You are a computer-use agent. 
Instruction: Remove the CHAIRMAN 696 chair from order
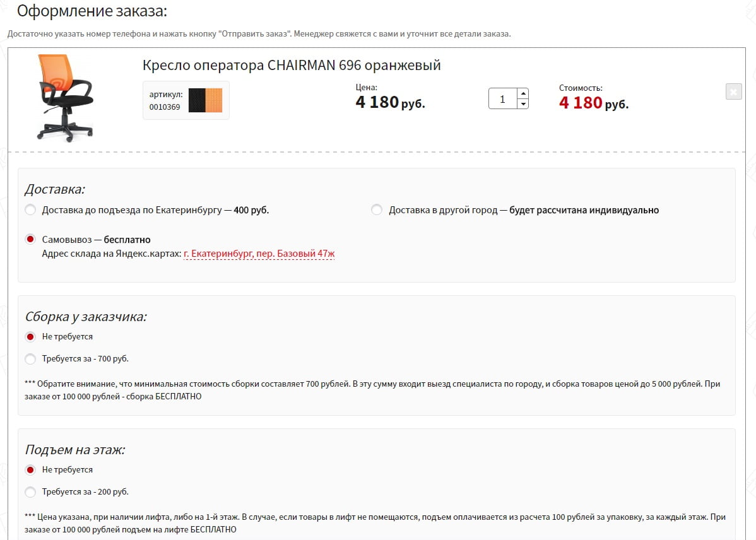pyautogui.click(x=733, y=91)
